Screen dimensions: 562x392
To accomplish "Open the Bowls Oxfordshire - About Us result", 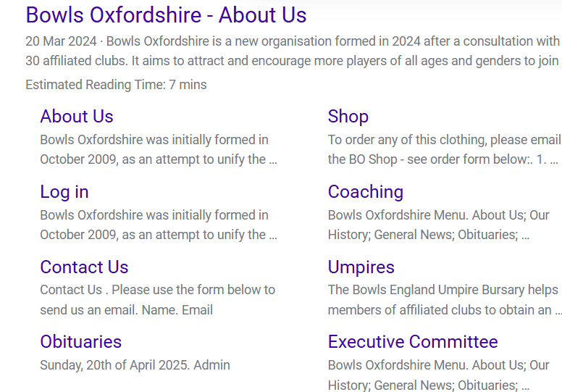I will (x=166, y=15).
